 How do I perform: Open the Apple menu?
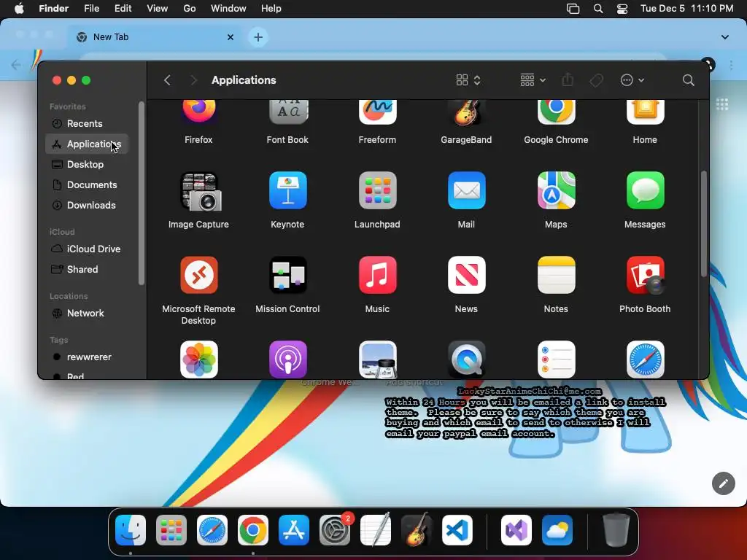19,9
